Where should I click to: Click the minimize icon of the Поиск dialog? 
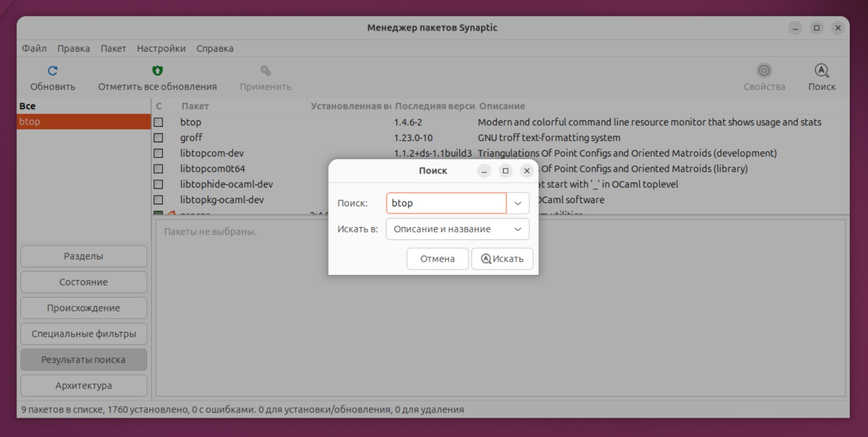tap(484, 171)
